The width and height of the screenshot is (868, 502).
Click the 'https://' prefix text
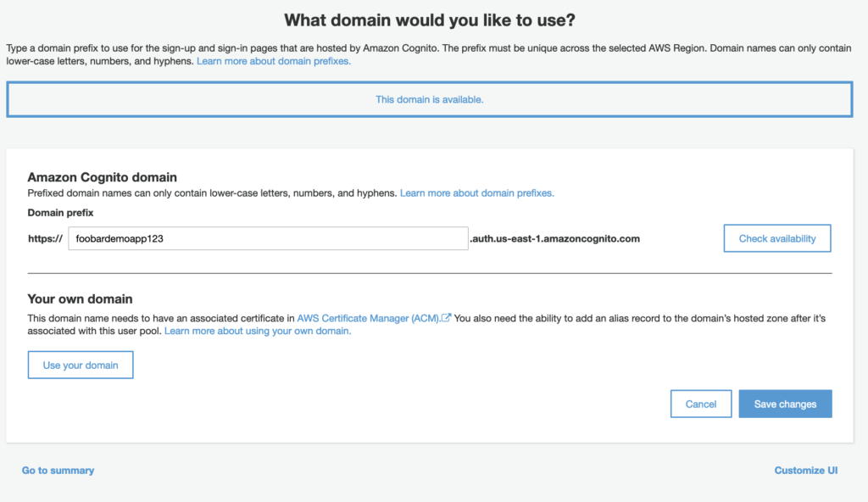click(x=45, y=239)
